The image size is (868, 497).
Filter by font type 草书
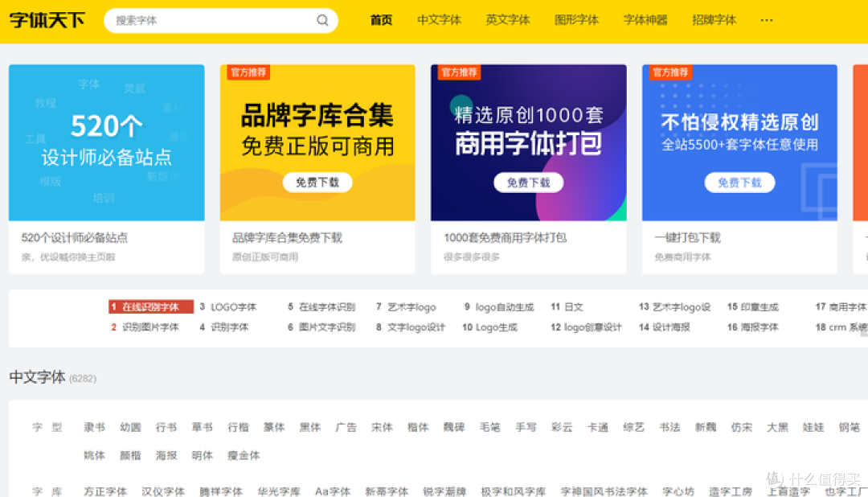click(202, 427)
